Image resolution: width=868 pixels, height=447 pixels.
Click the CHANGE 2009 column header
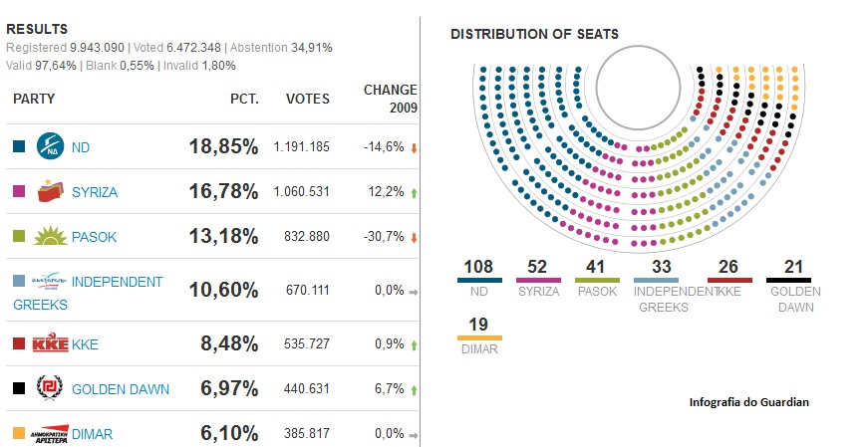(390, 99)
